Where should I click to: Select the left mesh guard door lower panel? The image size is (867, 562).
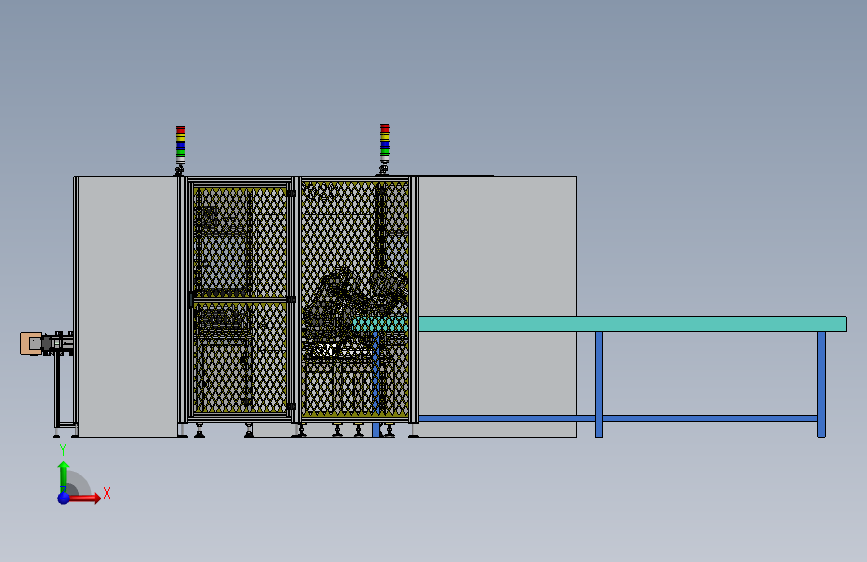[x=239, y=357]
